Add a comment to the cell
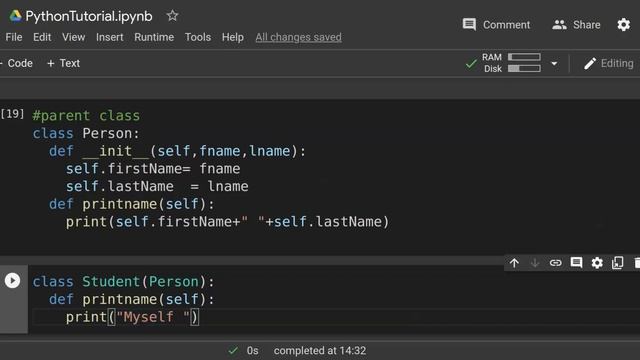The image size is (640, 360). [x=576, y=262]
